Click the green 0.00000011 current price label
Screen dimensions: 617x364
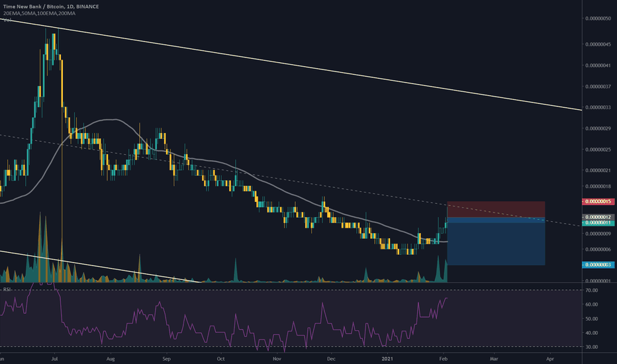click(x=598, y=223)
